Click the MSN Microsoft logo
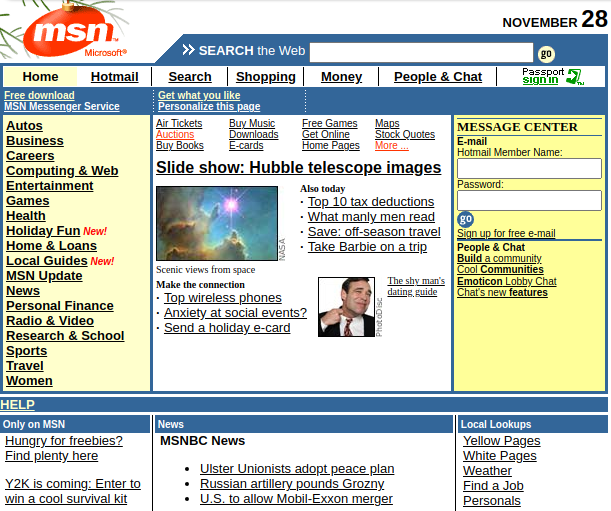Image resolution: width=611 pixels, height=511 pixels. [74, 32]
